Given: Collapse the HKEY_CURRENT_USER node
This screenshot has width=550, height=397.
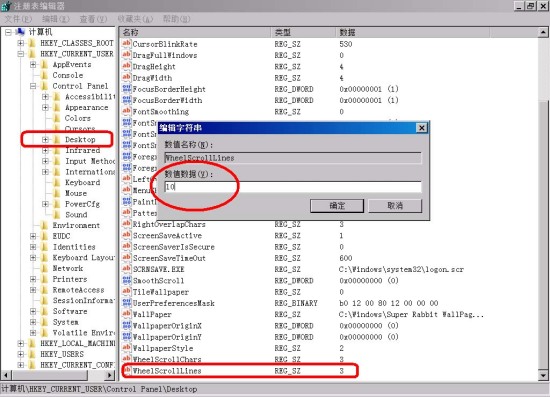Looking at the screenshot, I should pyautogui.click(x=21, y=54).
